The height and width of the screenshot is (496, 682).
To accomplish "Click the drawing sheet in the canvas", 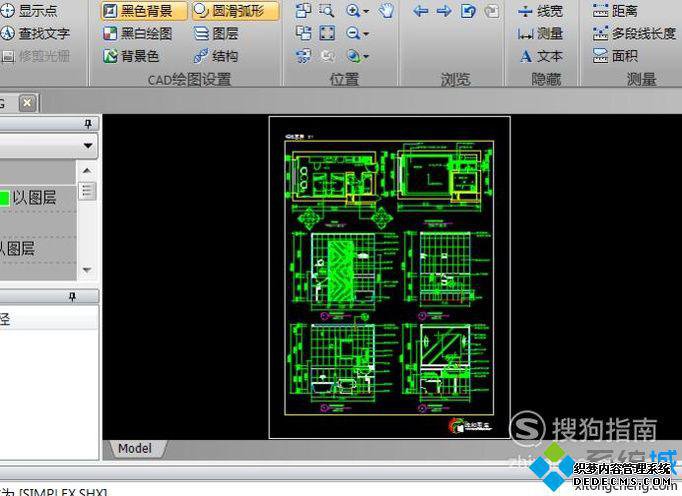I will (389, 277).
